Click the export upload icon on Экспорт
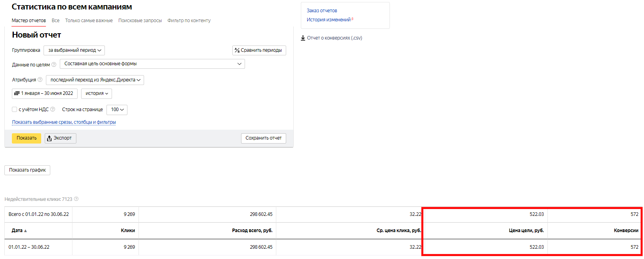The width and height of the screenshot is (644, 259). (x=49, y=138)
